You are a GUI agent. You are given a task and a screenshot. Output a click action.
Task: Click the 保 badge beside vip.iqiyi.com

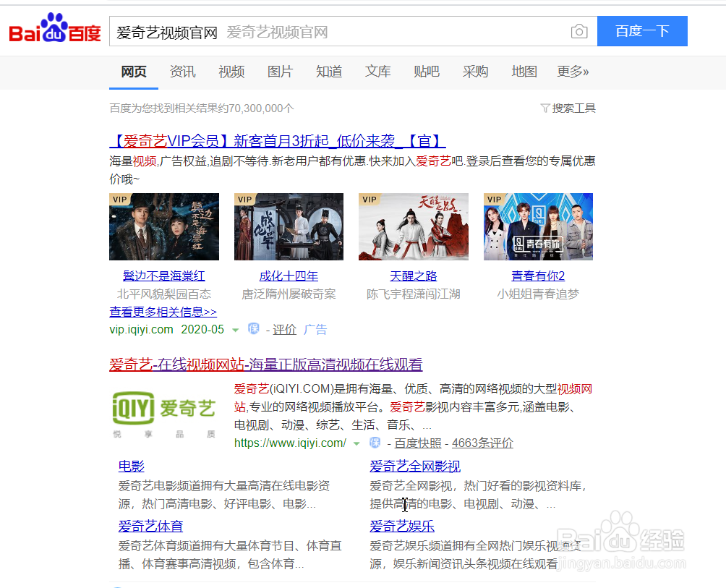click(253, 329)
